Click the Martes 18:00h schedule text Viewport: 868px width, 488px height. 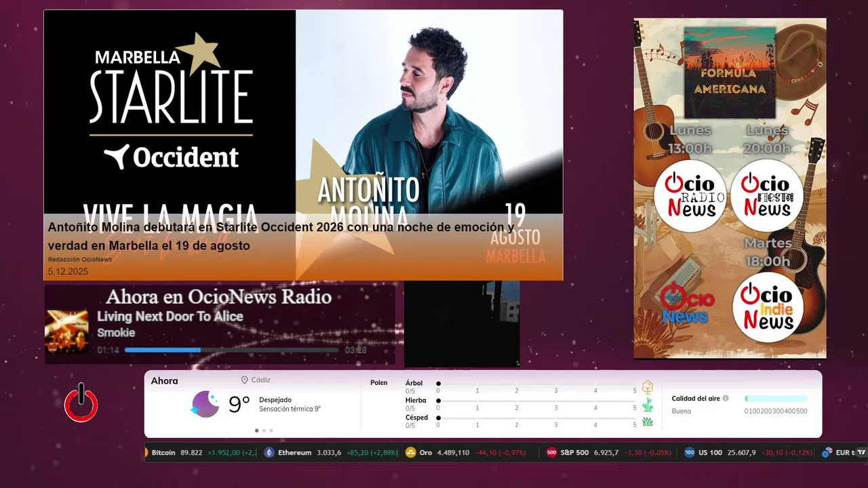pyautogui.click(x=768, y=252)
